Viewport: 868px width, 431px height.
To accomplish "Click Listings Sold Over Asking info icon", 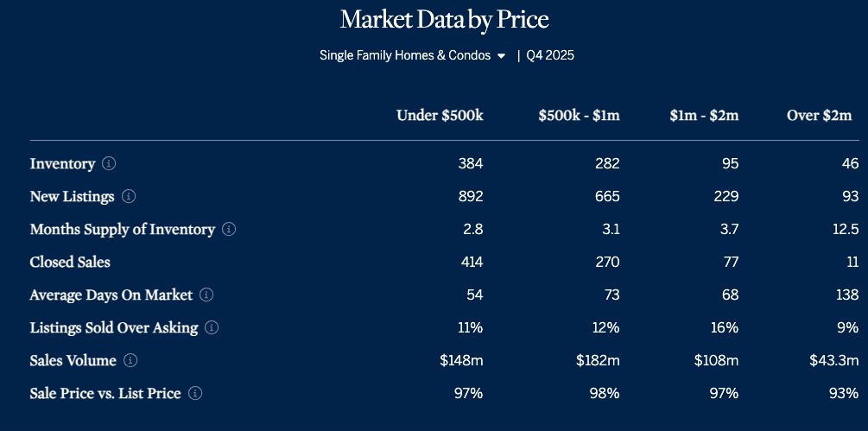I will pyautogui.click(x=212, y=327).
